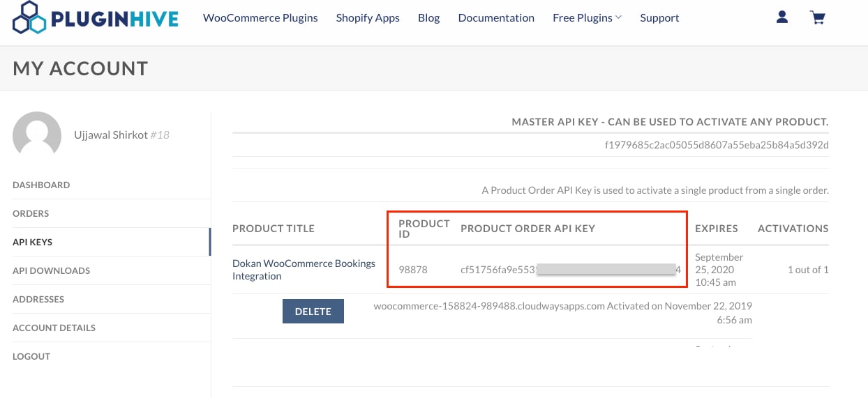The image size is (868, 398).
Task: Open the Documentation page
Action: [x=496, y=17]
